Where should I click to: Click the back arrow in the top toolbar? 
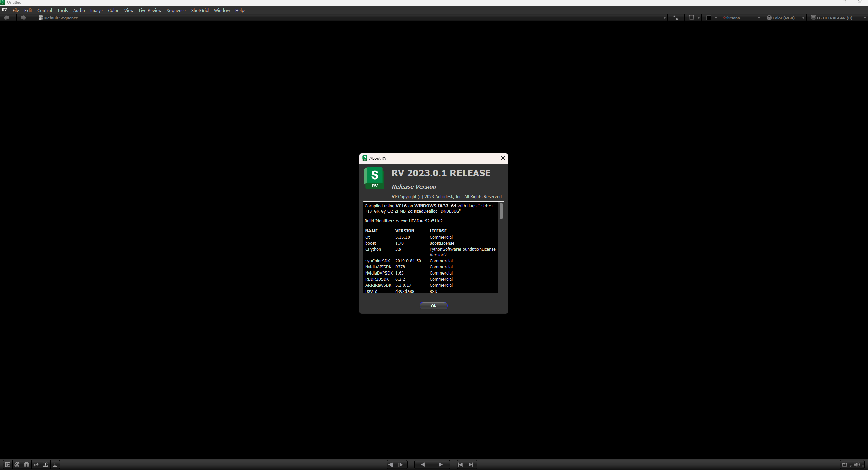coord(6,18)
